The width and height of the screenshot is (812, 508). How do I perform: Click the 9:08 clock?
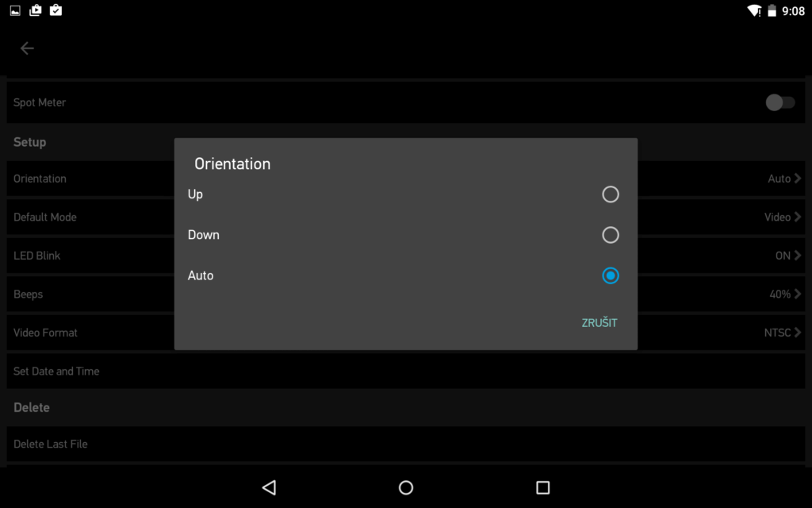[x=793, y=11]
